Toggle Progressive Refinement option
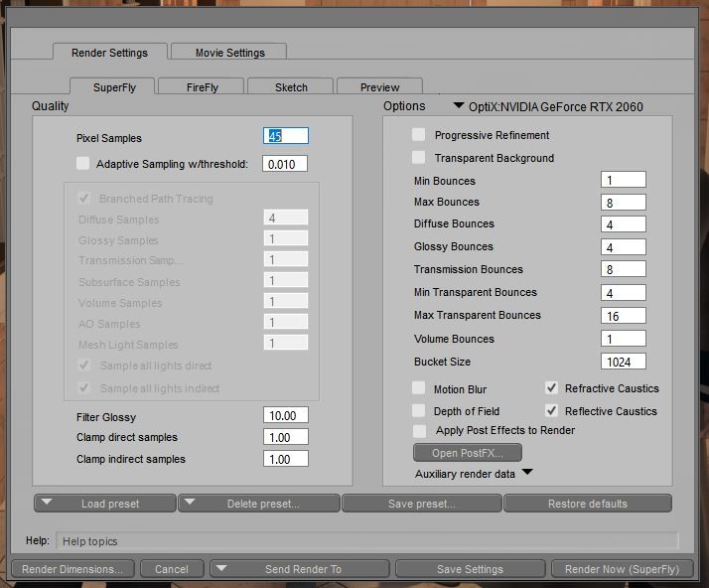The image size is (709, 588). click(x=419, y=135)
